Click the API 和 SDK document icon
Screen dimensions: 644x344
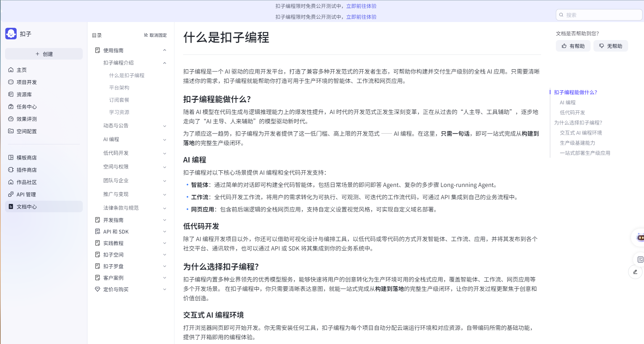(x=98, y=231)
